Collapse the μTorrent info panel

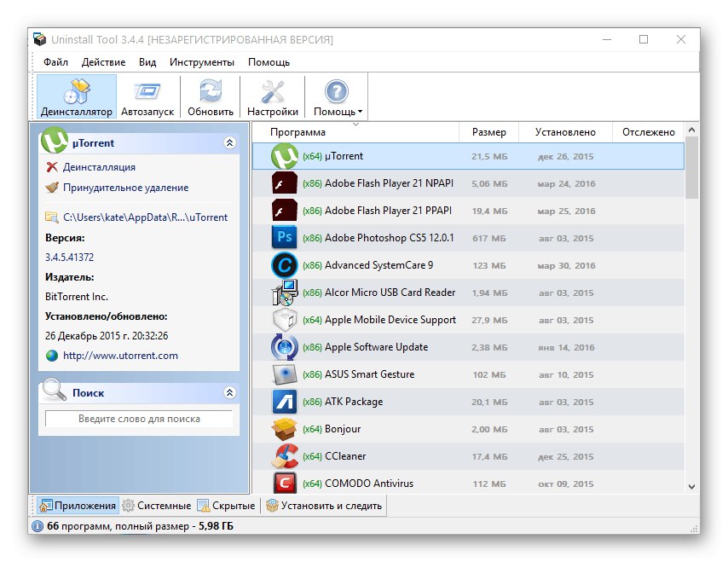point(228,143)
